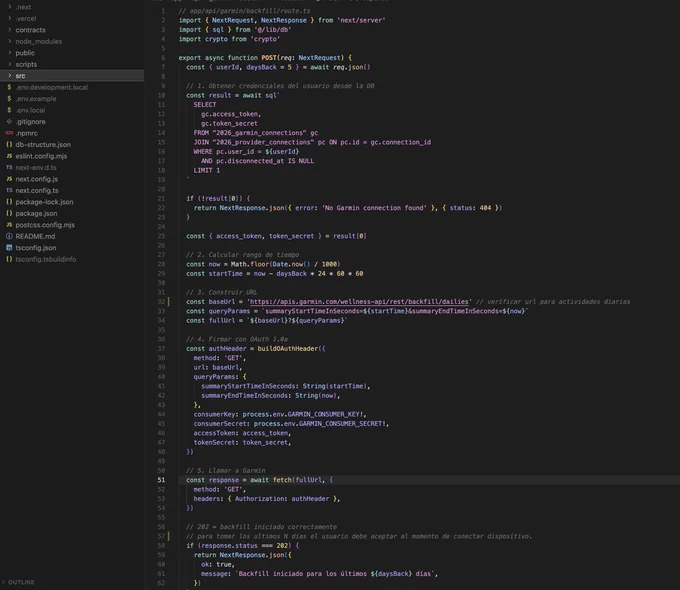Screen dimensions: 680x590
Task: Place cursor on 'GARMIN_CONSUMER_SECRET' text
Action: [340, 423]
